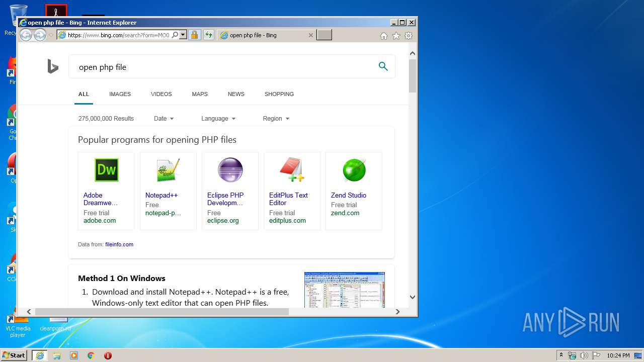Screen dimensions: 644x362
Task: Click the Home icon in IE toolbar
Action: pyautogui.click(x=383, y=36)
